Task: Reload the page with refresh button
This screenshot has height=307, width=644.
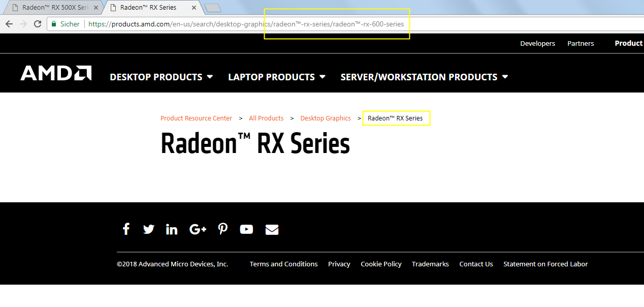Action: coord(37,24)
